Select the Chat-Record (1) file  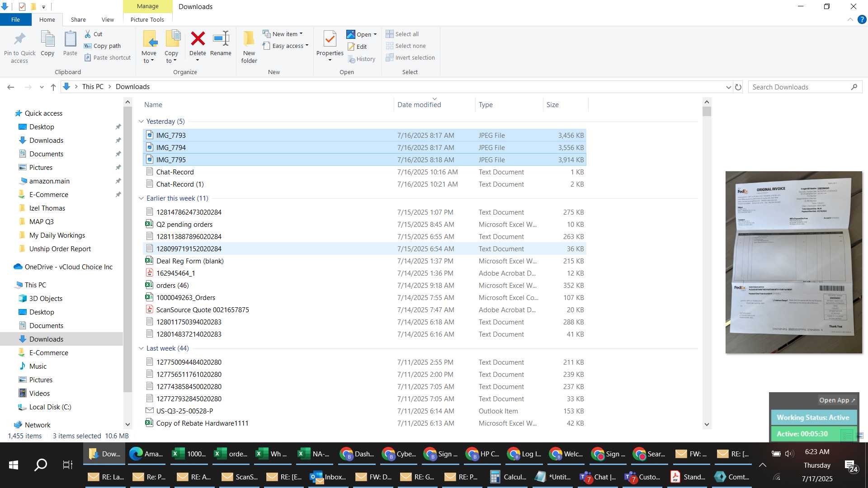(x=364, y=184)
